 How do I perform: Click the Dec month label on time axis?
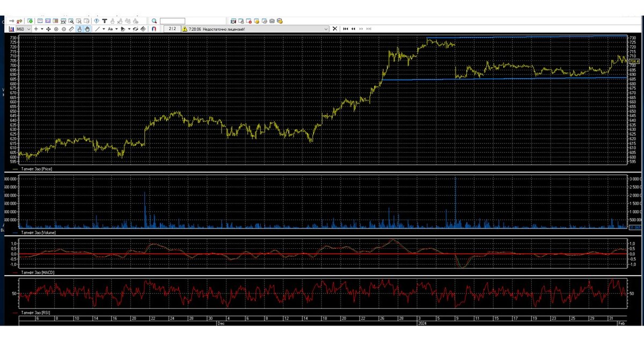[221, 323]
